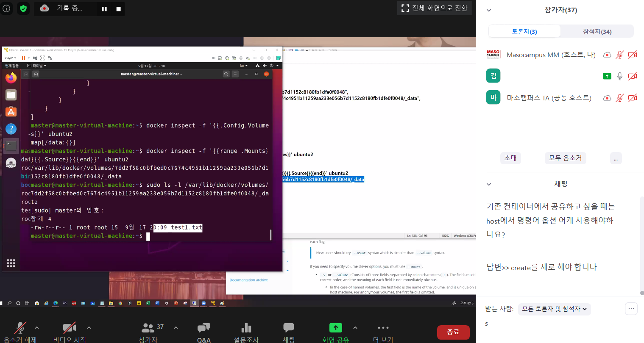Image resolution: width=644 pixels, height=343 pixels.
Task: Open meeting info icon
Action: (6, 8)
